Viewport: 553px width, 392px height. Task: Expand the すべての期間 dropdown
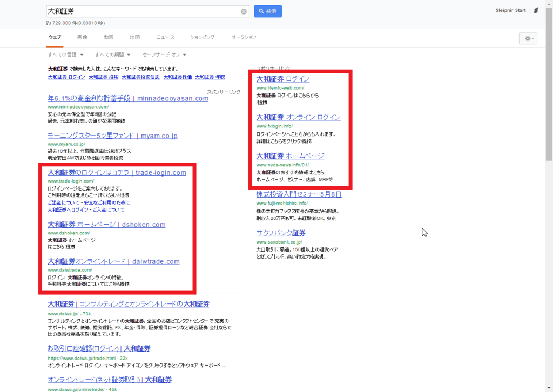click(113, 55)
